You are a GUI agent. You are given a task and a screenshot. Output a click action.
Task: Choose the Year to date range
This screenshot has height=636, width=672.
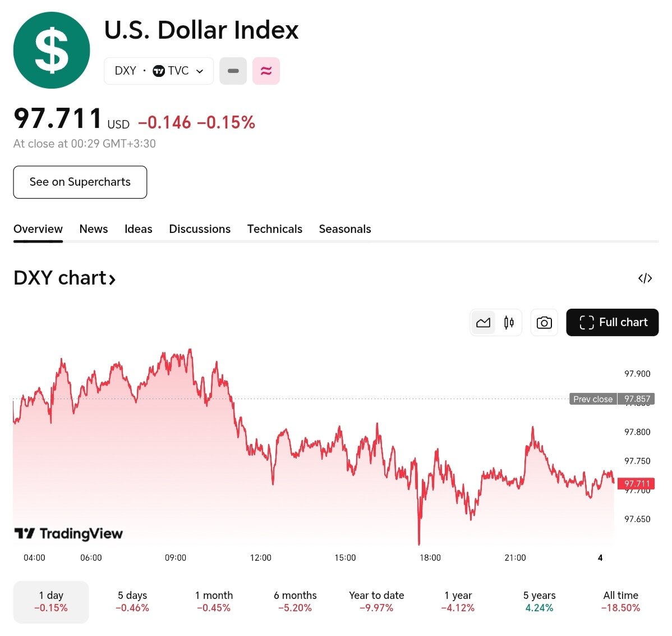376,601
